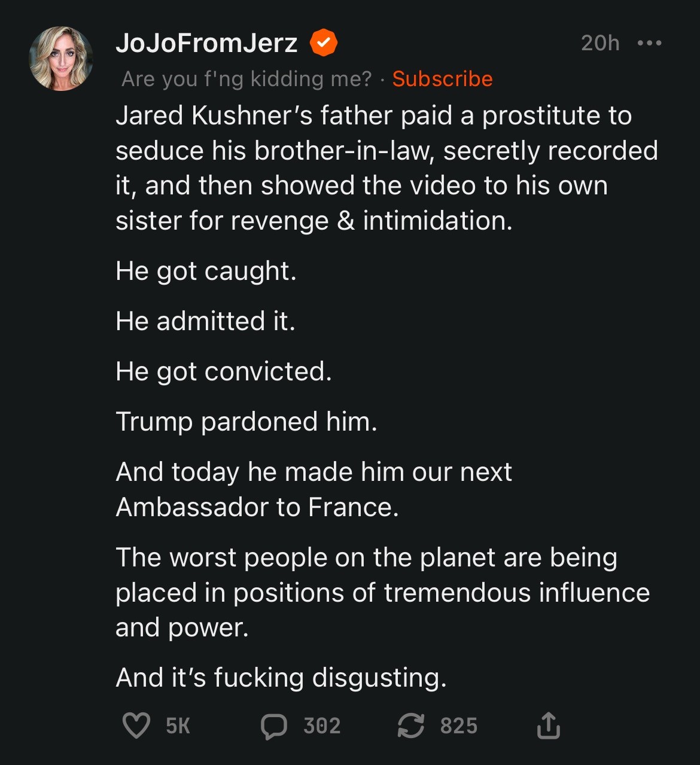This screenshot has width=700, height=765.
Task: Tap the "worst people on the planet" paragraph
Action: pos(383,592)
